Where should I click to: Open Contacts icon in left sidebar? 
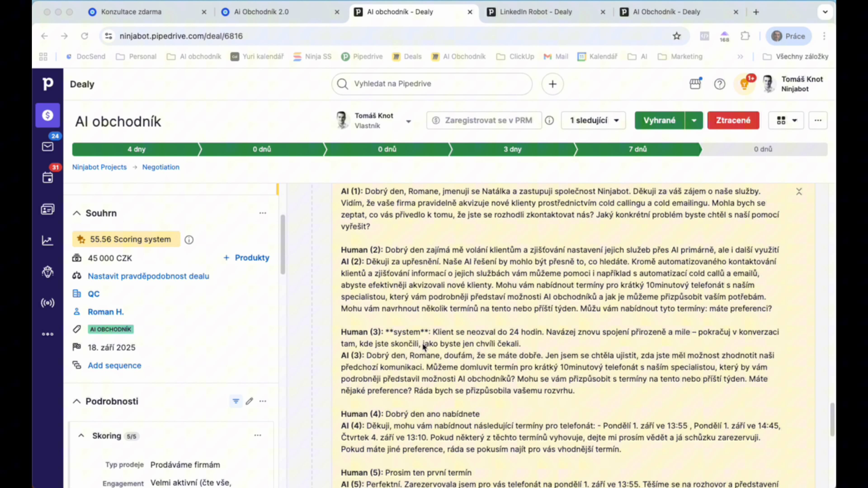47,209
